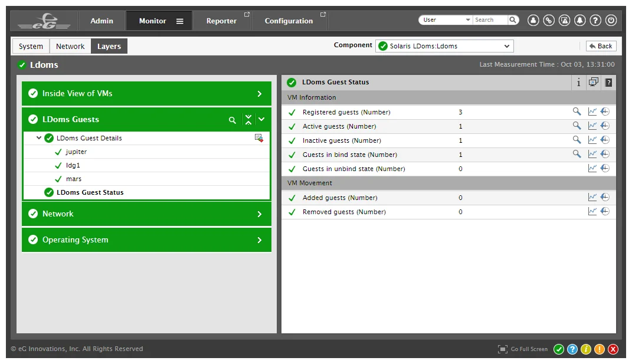View history clock icon for Inactive guests
Viewport: 632px width, 364px height.
[605, 140]
